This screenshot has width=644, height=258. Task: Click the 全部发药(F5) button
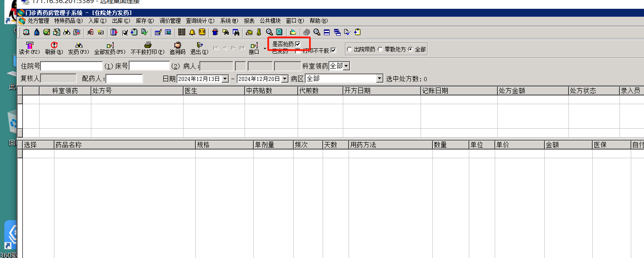[110, 48]
